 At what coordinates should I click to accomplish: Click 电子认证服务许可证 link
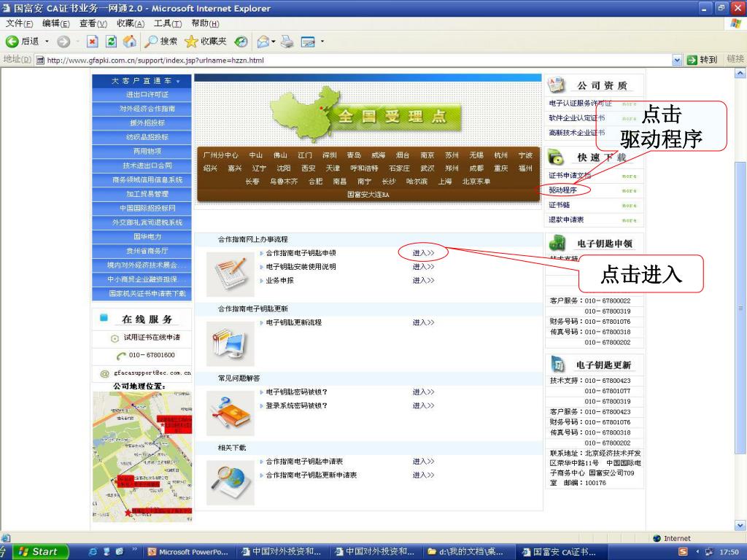coord(580,103)
